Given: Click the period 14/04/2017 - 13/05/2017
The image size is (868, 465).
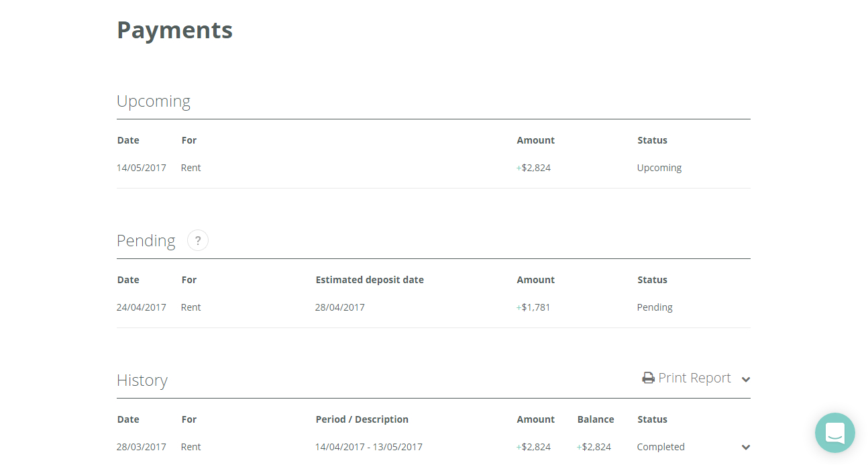Looking at the screenshot, I should tap(368, 447).
